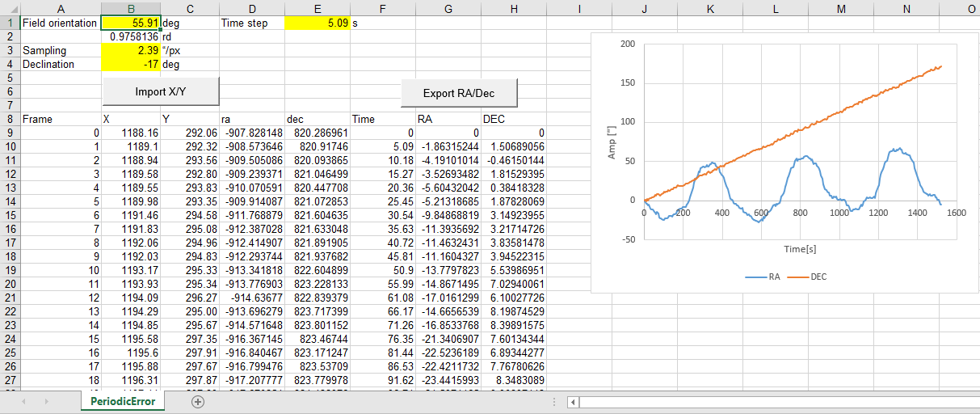This screenshot has width=980, height=414.
Task: Select column N header
Action: 906,8
